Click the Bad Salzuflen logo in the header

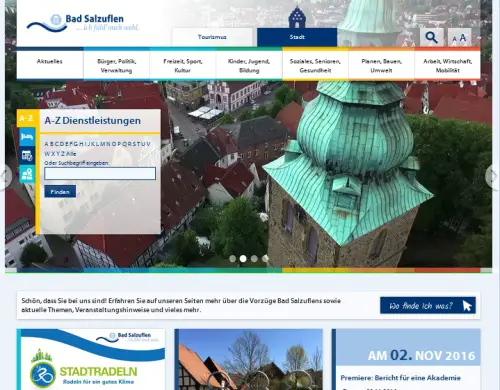pyautogui.click(x=83, y=23)
